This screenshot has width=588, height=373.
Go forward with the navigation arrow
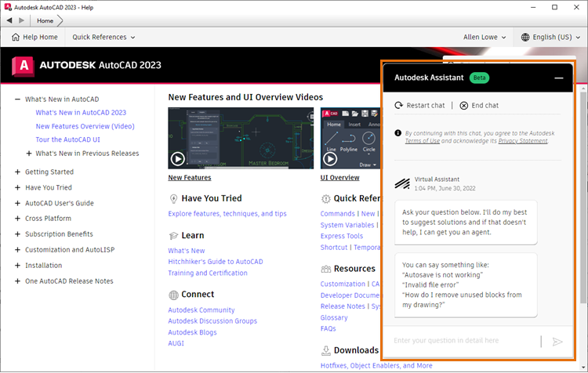click(x=22, y=20)
